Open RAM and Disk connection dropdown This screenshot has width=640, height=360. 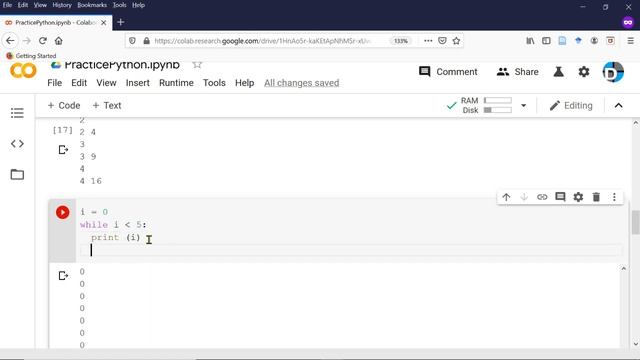pos(523,106)
